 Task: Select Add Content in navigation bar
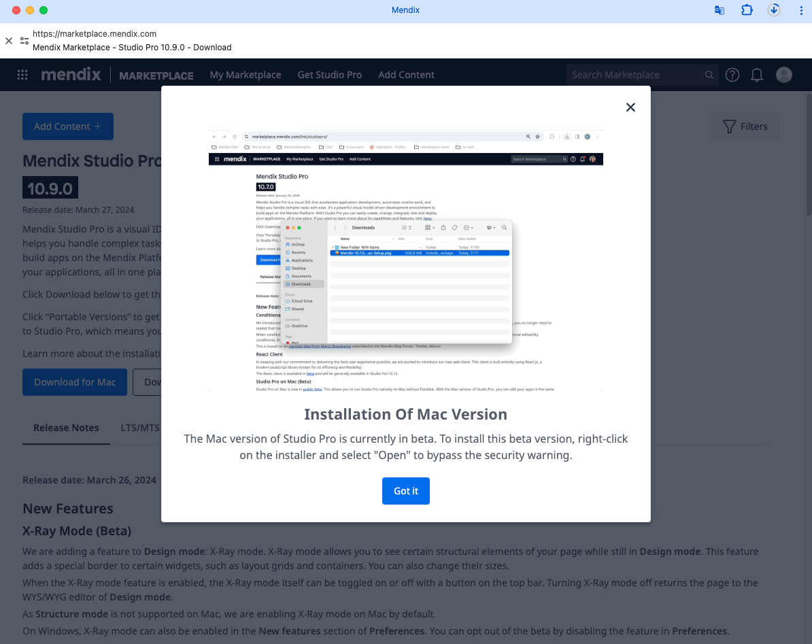click(406, 75)
